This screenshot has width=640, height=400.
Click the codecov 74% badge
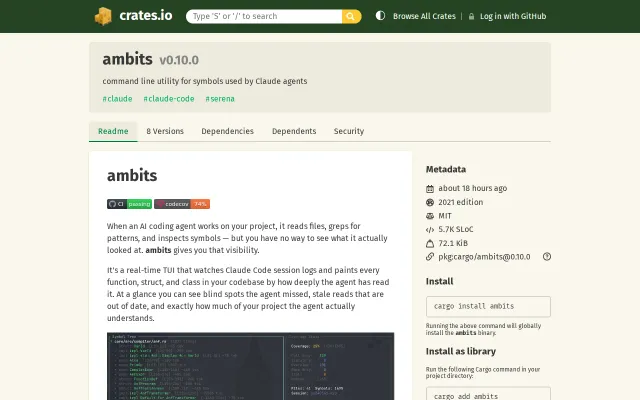coord(182,204)
